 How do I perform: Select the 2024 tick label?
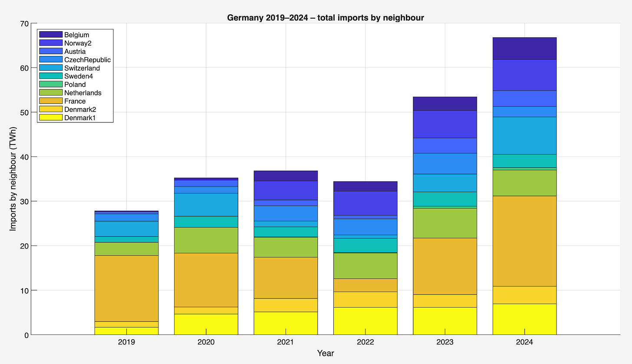(x=525, y=342)
